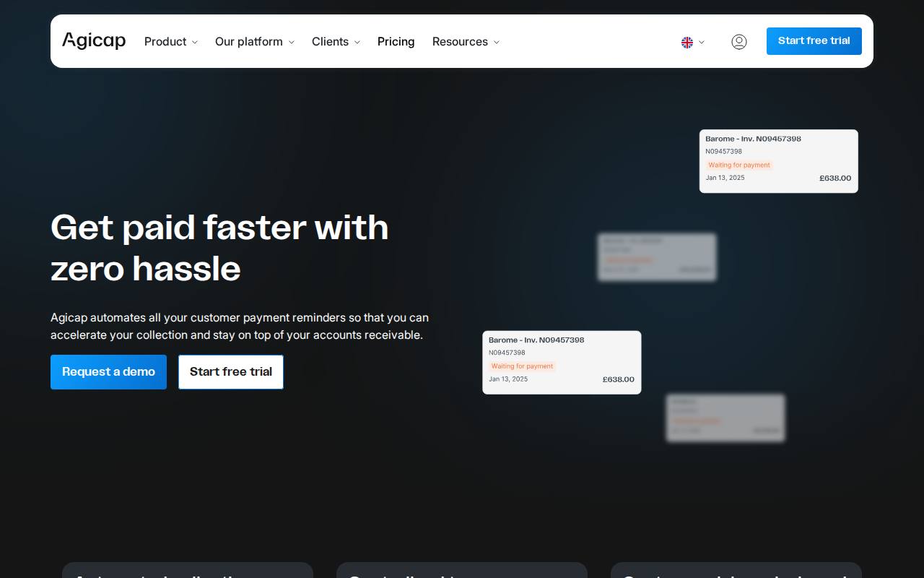This screenshot has width=924, height=578.
Task: Open the Resources menu
Action: 460,42
